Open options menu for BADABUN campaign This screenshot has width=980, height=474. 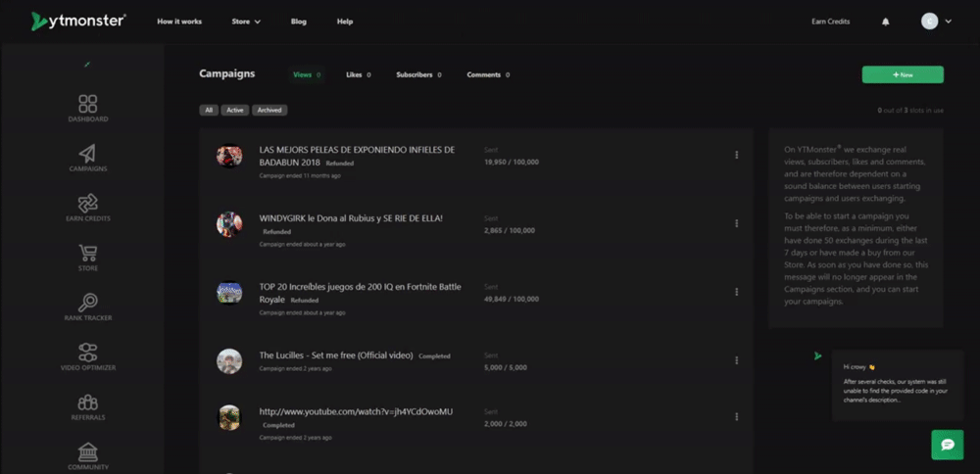click(736, 155)
